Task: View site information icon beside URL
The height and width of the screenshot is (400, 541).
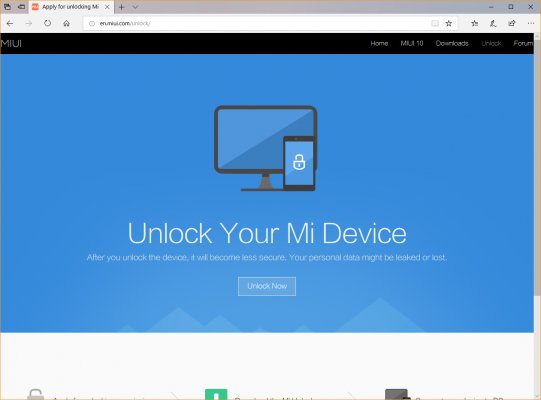Action: [x=92, y=23]
